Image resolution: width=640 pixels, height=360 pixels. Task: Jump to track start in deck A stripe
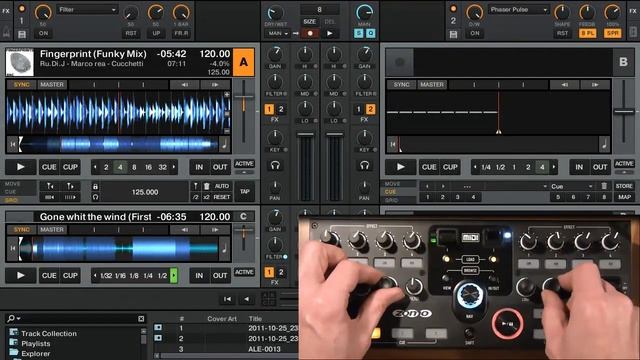(13, 144)
